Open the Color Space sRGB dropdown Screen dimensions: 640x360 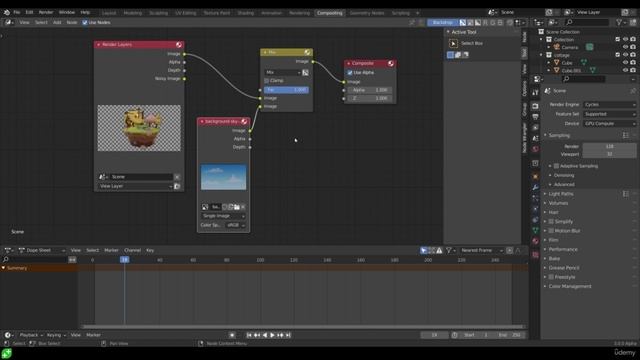[x=236, y=225]
